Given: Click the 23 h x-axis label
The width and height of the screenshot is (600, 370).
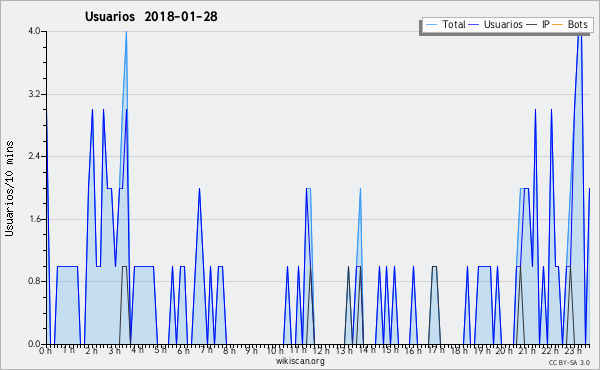Looking at the screenshot, I should [573, 351].
